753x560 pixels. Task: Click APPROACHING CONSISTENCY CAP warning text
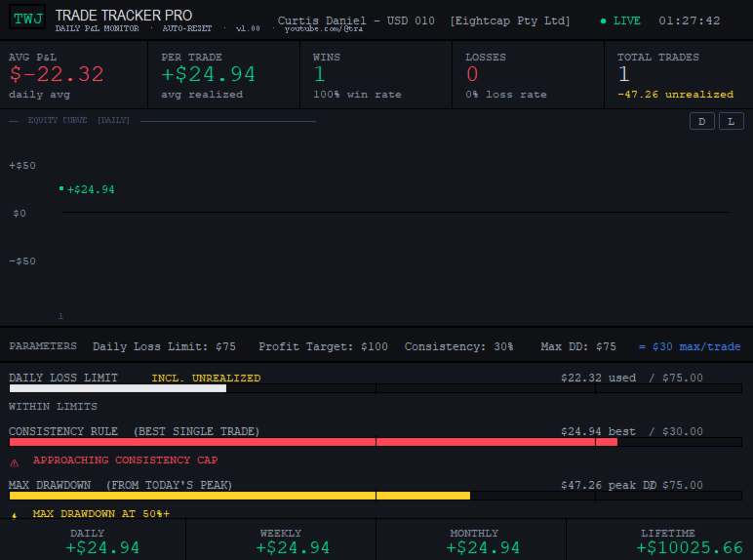(125, 460)
